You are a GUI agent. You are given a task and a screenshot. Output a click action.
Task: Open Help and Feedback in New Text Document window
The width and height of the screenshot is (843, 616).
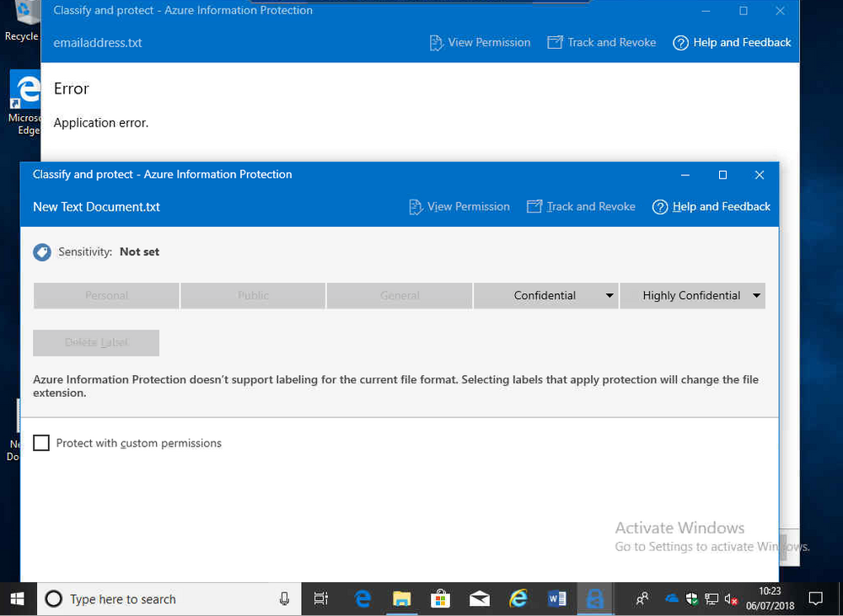tap(711, 207)
